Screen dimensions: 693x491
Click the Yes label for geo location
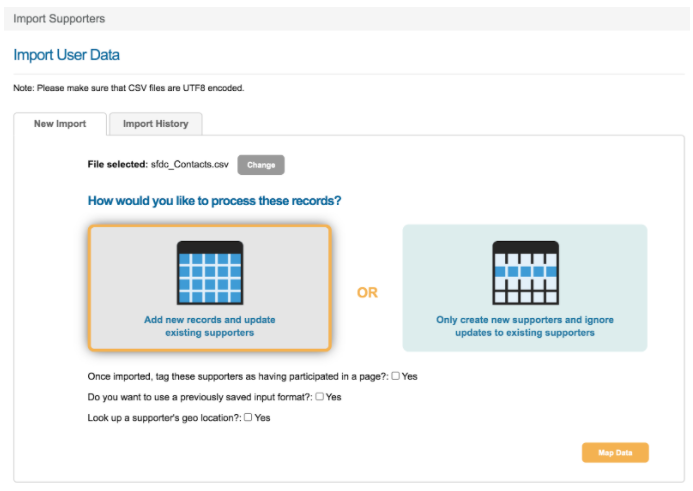click(x=263, y=417)
